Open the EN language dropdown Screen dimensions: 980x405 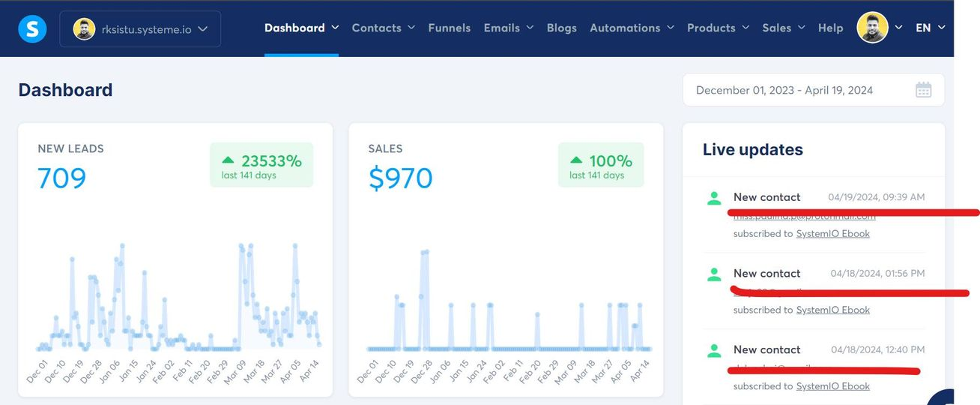pos(930,28)
